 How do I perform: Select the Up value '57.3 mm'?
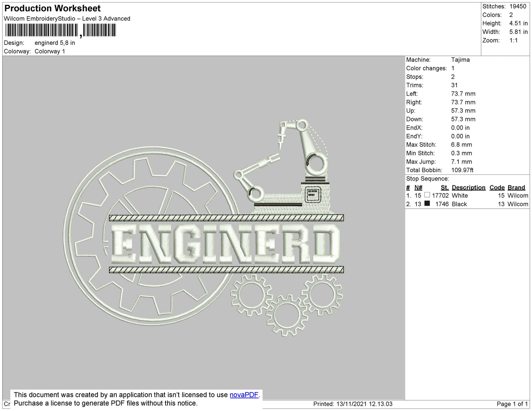[463, 110]
